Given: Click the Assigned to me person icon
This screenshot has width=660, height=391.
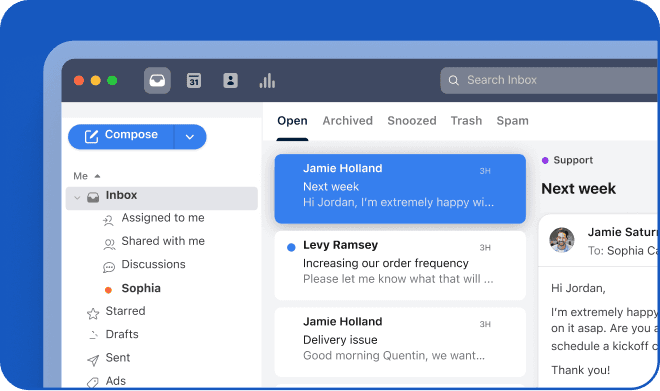Looking at the screenshot, I should coord(109,220).
